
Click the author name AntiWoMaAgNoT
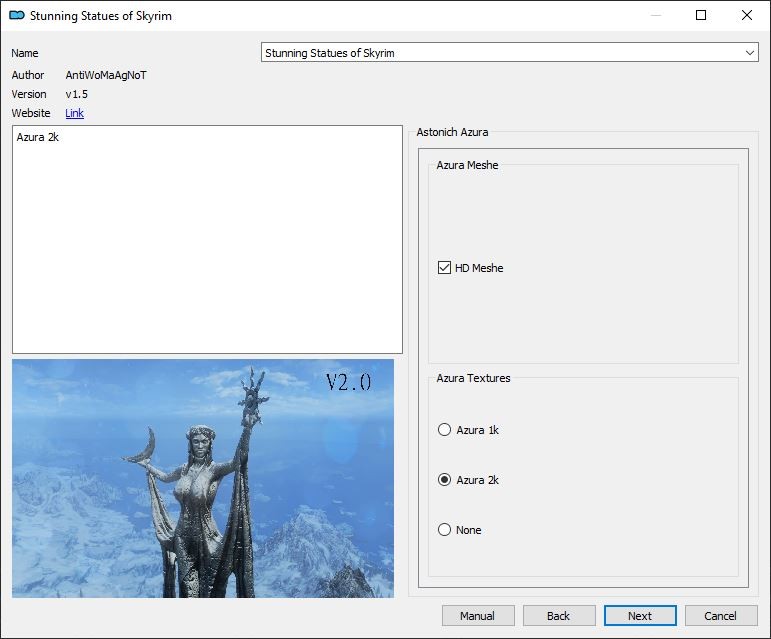click(x=106, y=75)
